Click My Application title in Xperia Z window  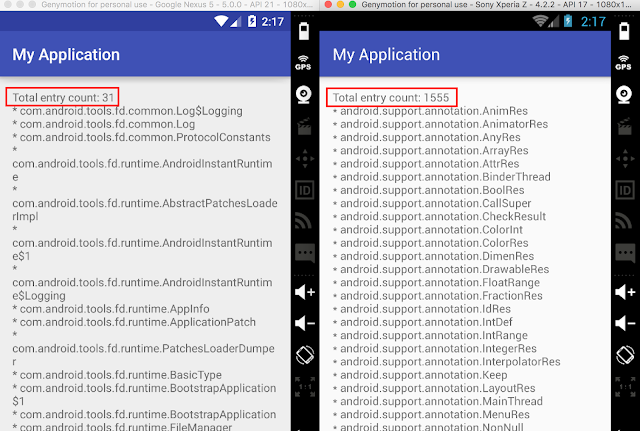[x=386, y=55]
